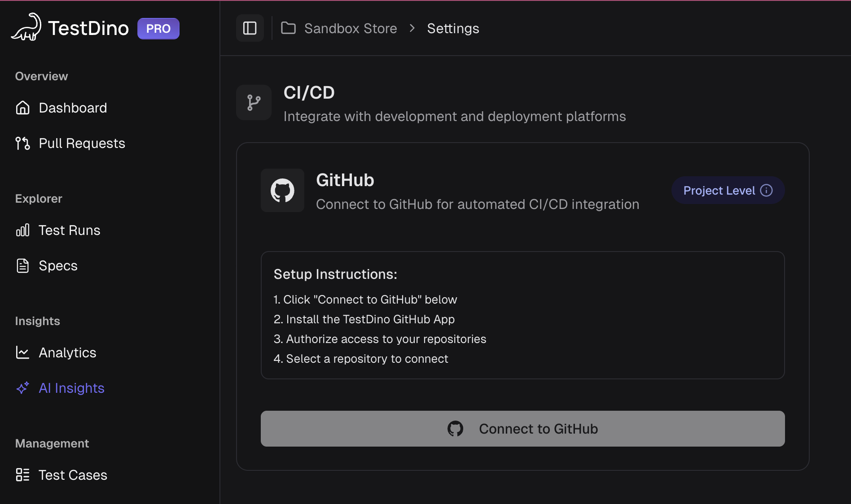This screenshot has height=504, width=851.
Task: Switch to the Settings breadcrumb tab
Action: click(453, 28)
